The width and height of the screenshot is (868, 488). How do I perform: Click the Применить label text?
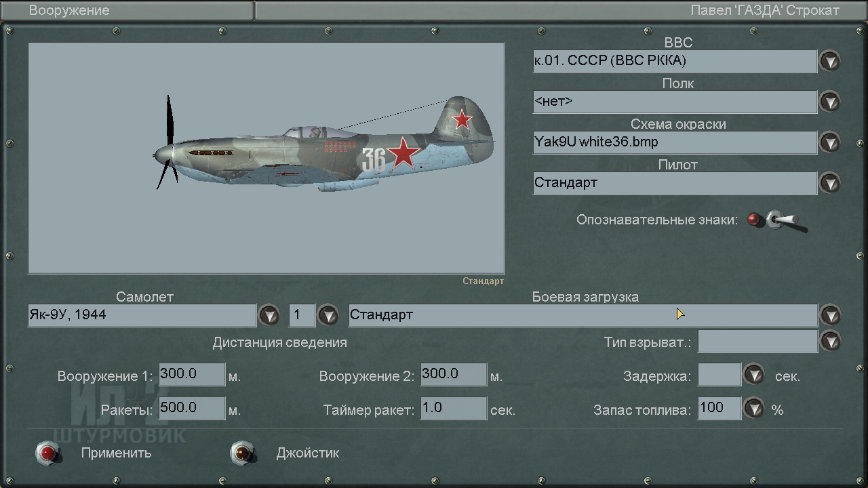point(116,453)
